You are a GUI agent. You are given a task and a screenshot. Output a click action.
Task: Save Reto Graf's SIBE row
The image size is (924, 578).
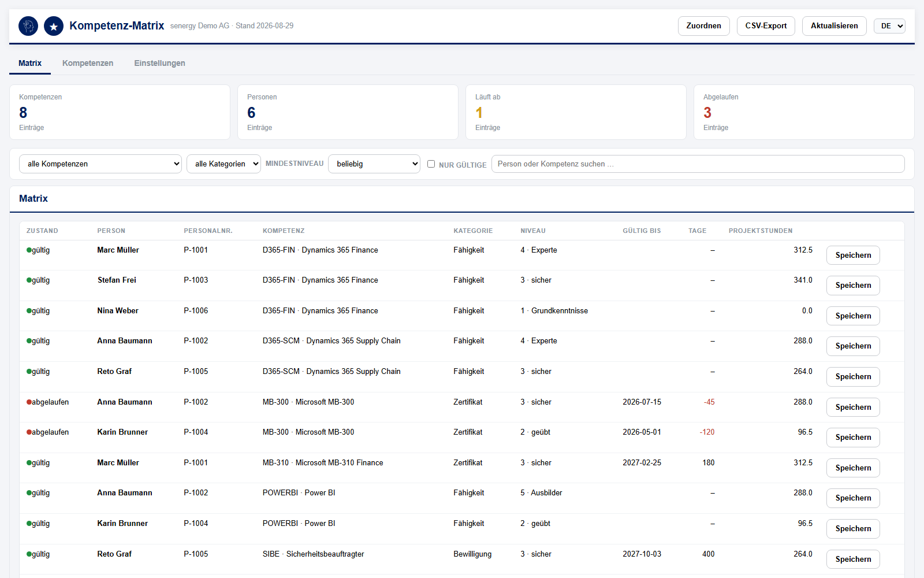click(853, 560)
